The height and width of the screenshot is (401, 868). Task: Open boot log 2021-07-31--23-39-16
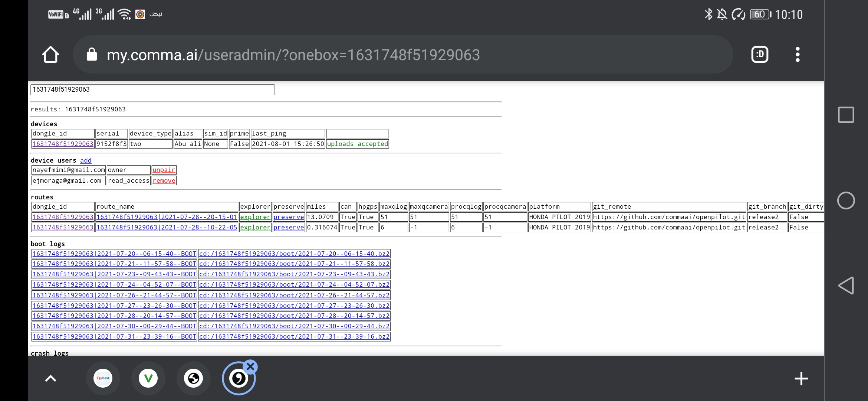[x=114, y=336]
